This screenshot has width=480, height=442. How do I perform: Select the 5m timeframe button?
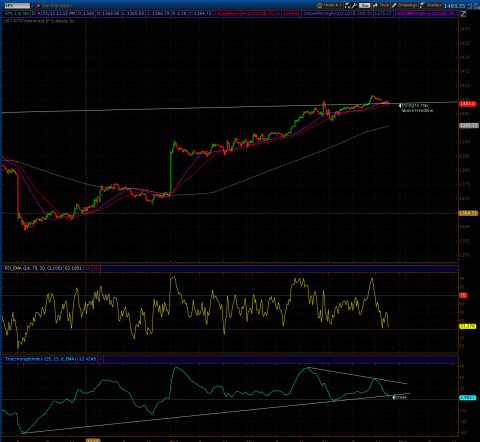click(x=365, y=5)
